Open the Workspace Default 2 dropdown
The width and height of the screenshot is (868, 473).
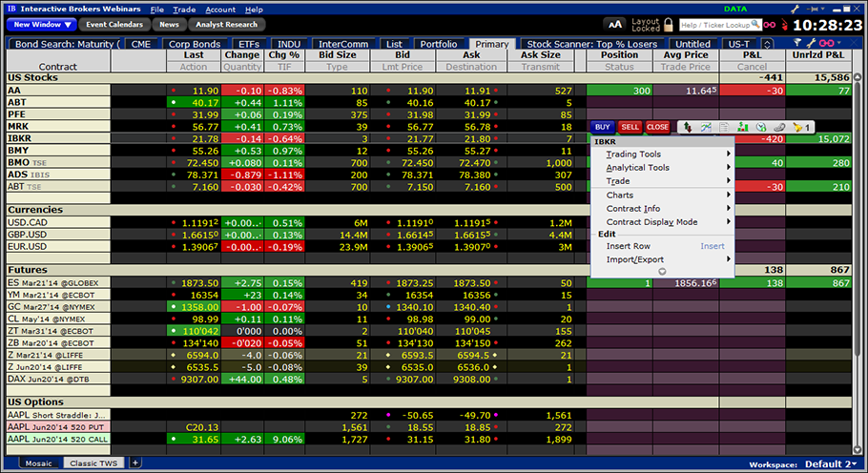(x=831, y=463)
